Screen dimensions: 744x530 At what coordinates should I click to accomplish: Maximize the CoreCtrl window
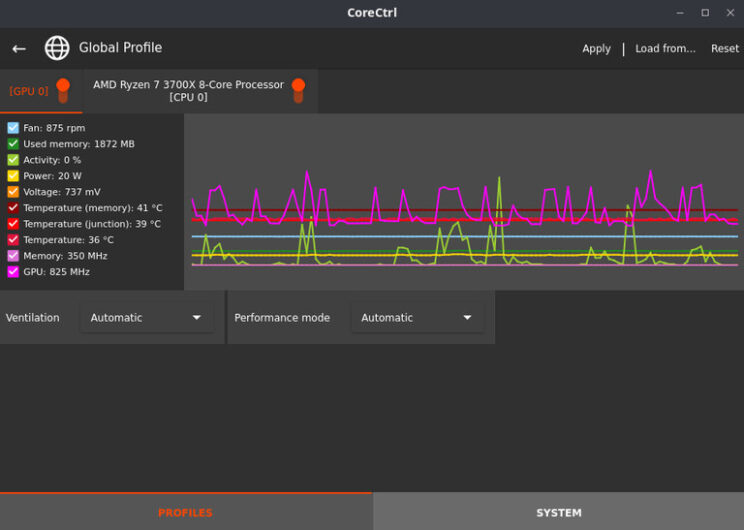point(705,13)
